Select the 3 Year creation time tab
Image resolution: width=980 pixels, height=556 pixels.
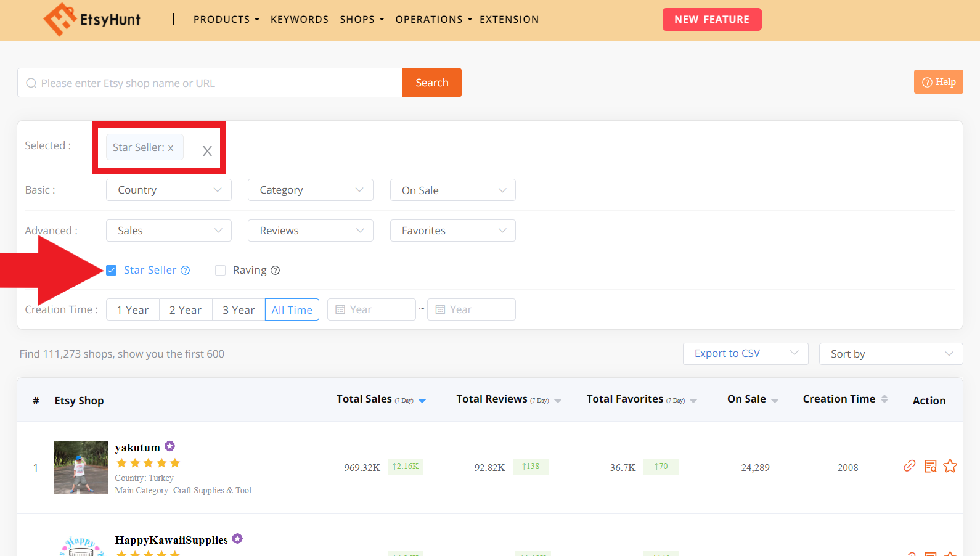coord(239,309)
